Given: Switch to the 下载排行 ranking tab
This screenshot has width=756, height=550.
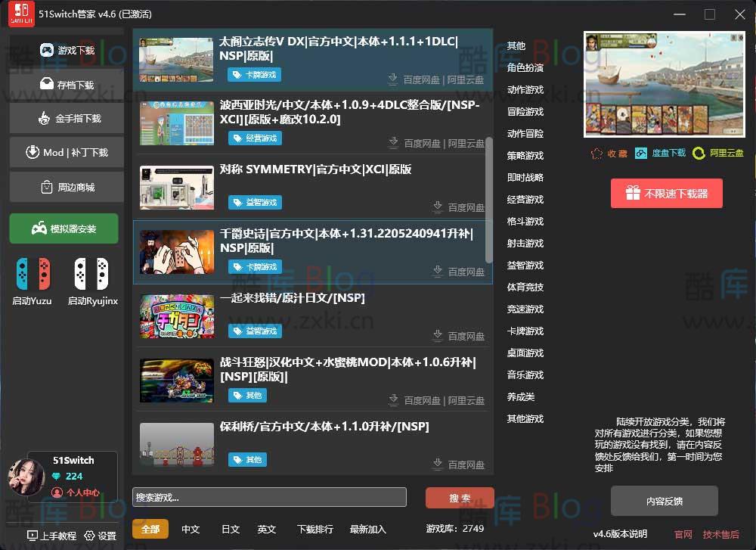Looking at the screenshot, I should click(x=315, y=530).
